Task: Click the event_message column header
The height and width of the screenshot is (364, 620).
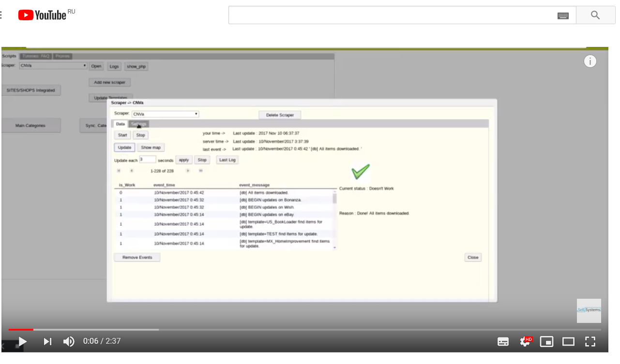Action: pyautogui.click(x=254, y=185)
